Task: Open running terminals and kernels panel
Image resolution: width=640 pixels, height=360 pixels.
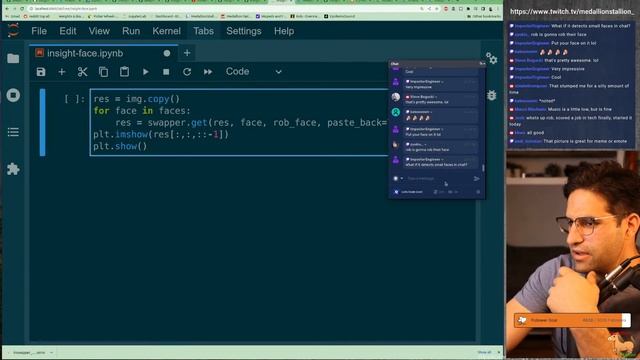Action: (x=13, y=95)
